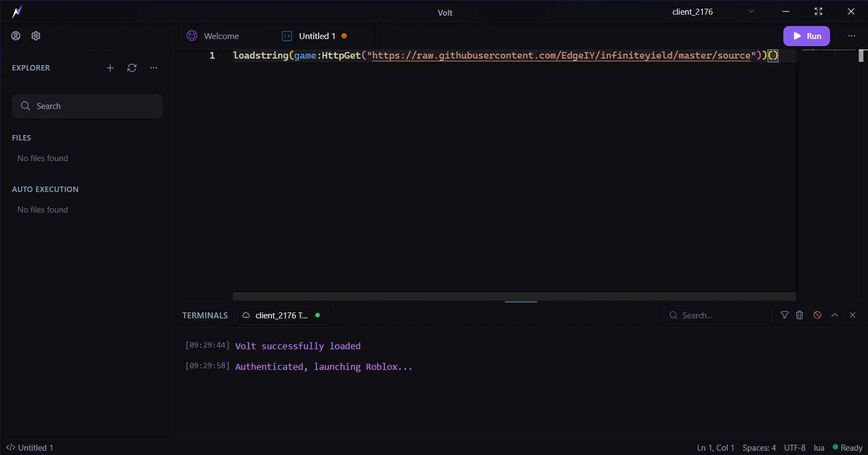Click the editor vertical scrollbar thumb

(861, 55)
